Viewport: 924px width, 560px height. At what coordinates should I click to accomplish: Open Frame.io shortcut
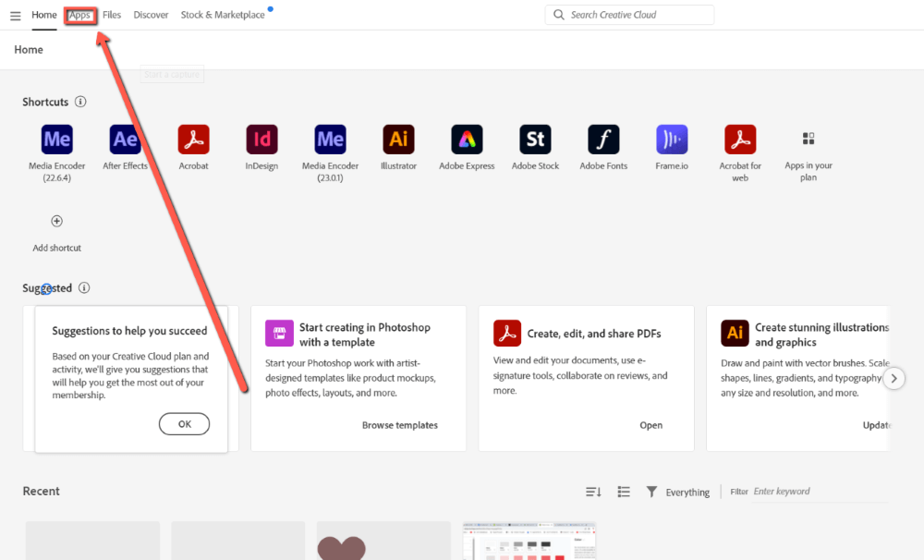pos(673,140)
